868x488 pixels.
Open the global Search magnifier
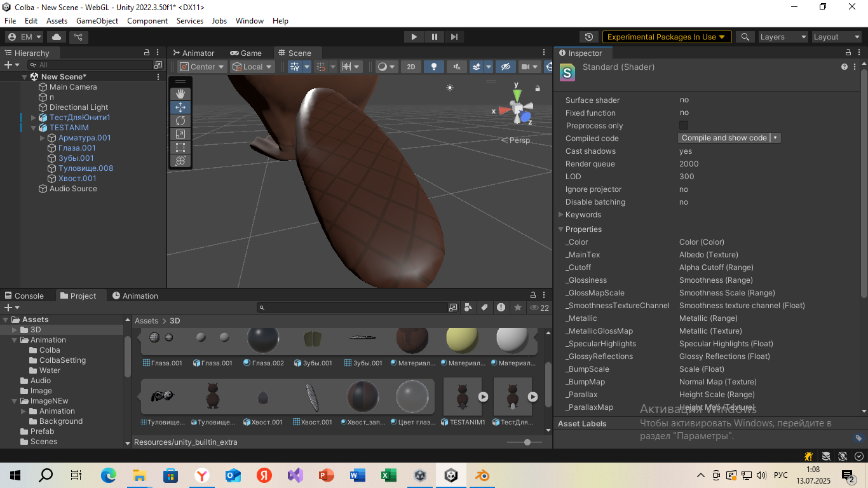point(745,37)
